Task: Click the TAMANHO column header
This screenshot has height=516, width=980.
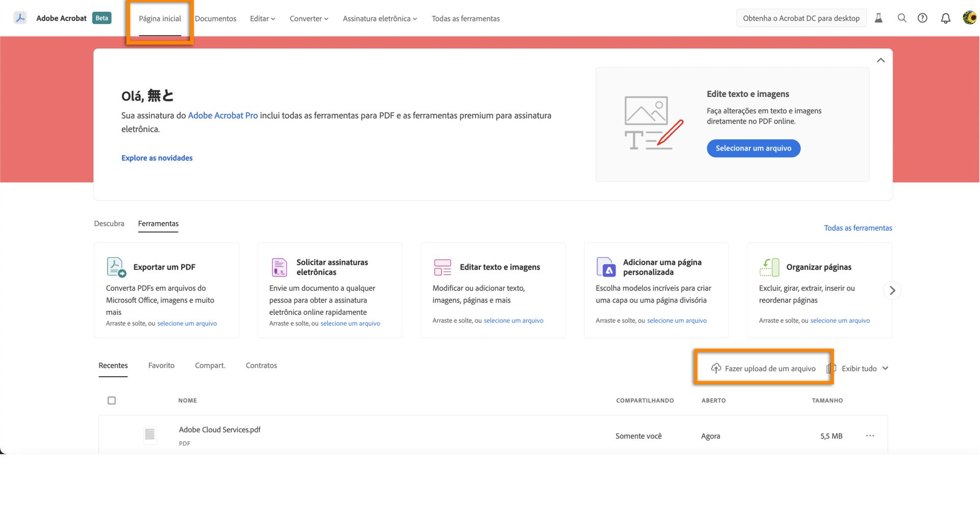Action: tap(827, 401)
